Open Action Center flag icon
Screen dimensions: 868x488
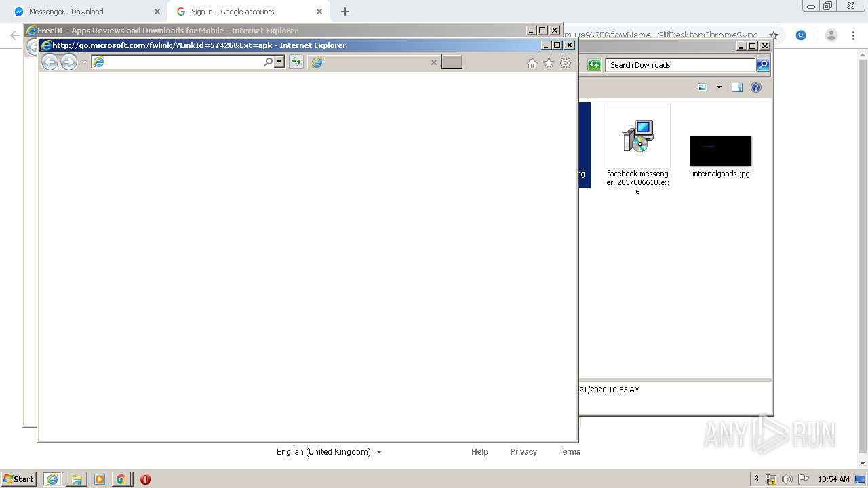(804, 479)
